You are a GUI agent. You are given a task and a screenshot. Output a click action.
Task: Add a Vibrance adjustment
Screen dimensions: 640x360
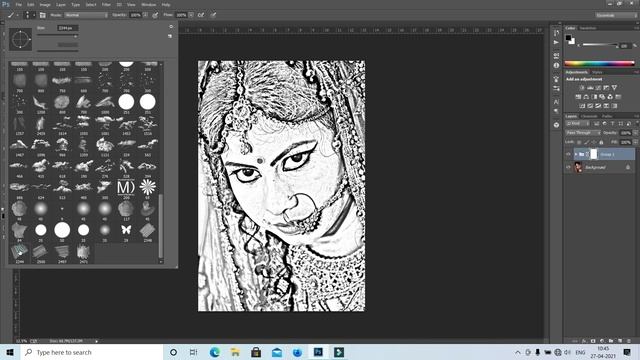[614, 88]
